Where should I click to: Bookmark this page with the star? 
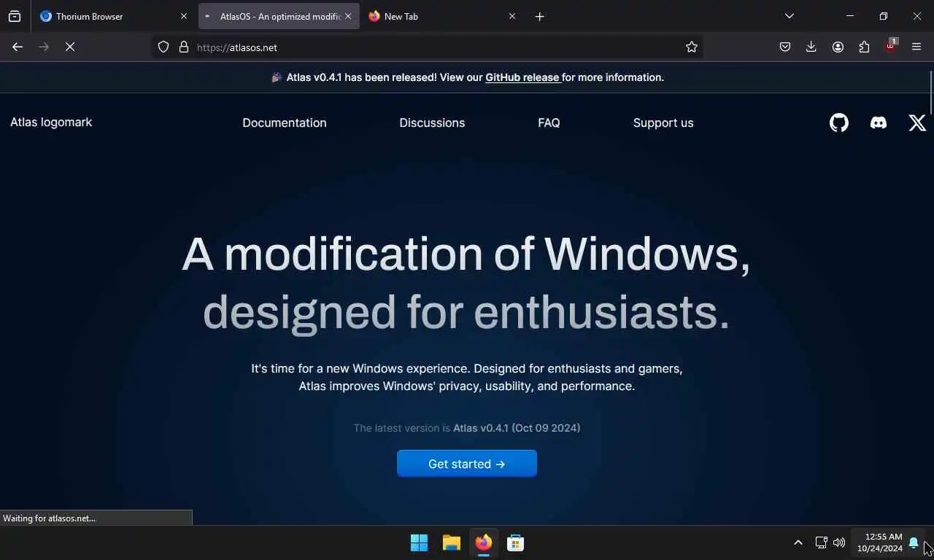692,47
